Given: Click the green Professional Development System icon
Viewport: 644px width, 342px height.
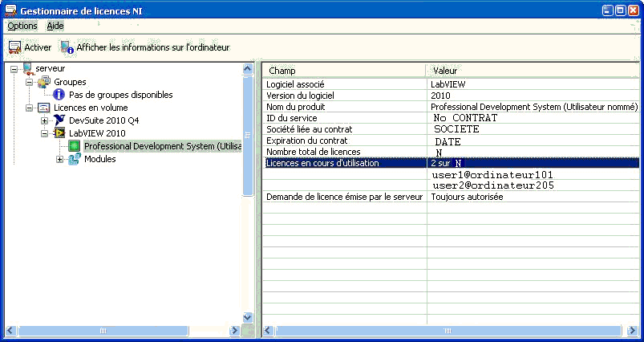Looking at the screenshot, I should (x=75, y=146).
